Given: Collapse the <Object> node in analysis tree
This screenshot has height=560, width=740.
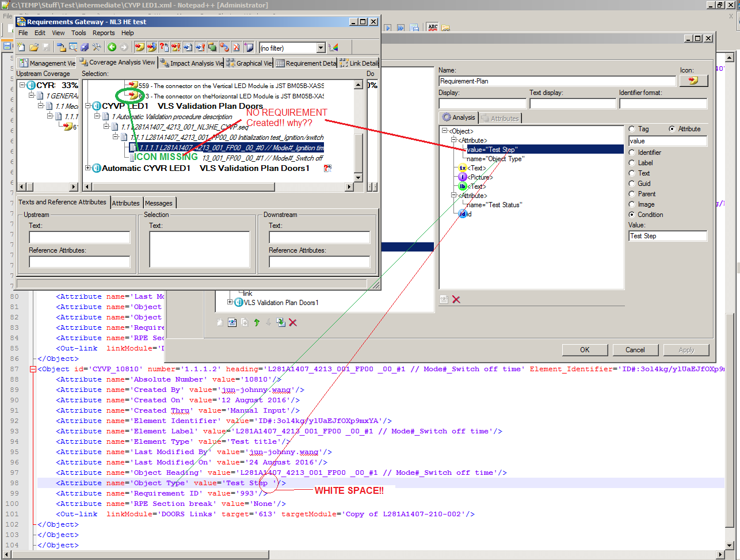Looking at the screenshot, I should click(444, 131).
